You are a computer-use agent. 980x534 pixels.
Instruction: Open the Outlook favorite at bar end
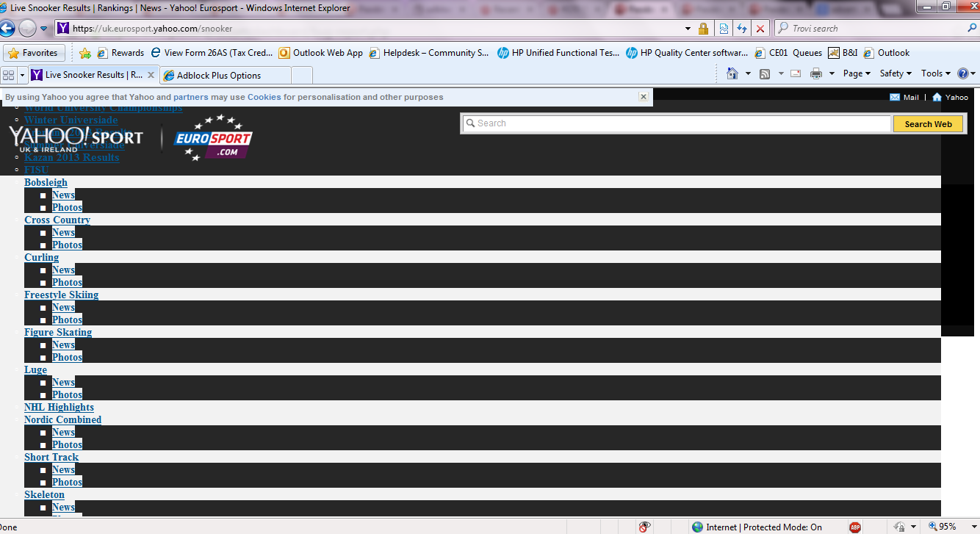click(x=887, y=53)
